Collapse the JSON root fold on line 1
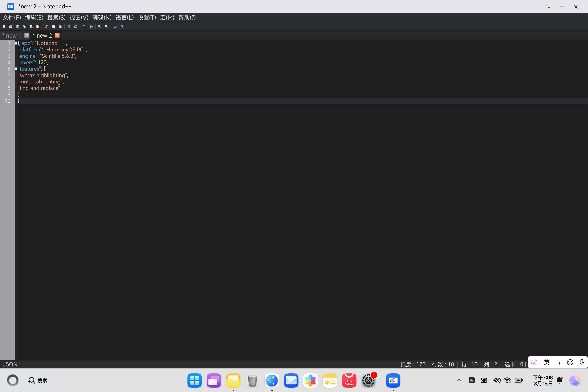Screen dimensions: 588x392 pos(16,43)
